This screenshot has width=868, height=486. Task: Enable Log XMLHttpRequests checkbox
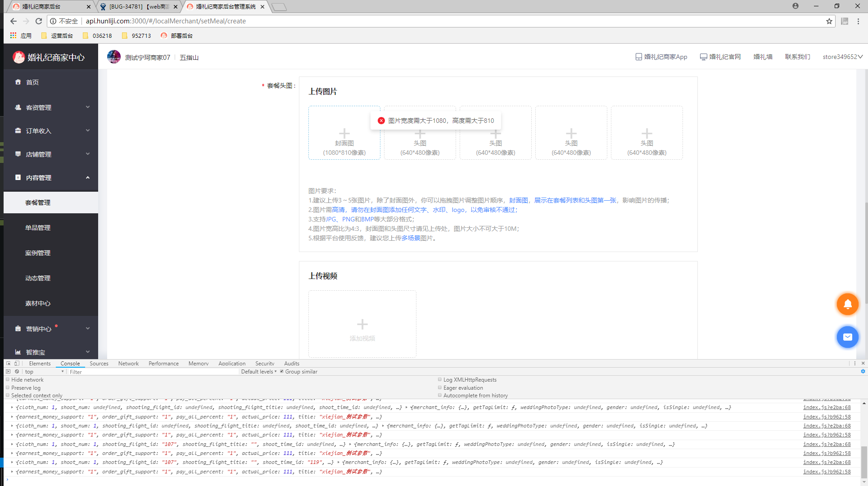click(x=440, y=379)
